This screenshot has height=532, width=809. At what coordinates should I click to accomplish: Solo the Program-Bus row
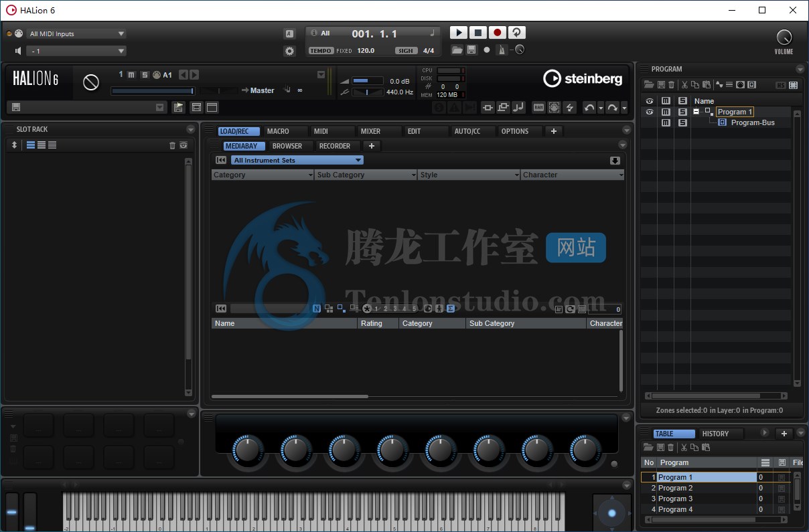(682, 122)
